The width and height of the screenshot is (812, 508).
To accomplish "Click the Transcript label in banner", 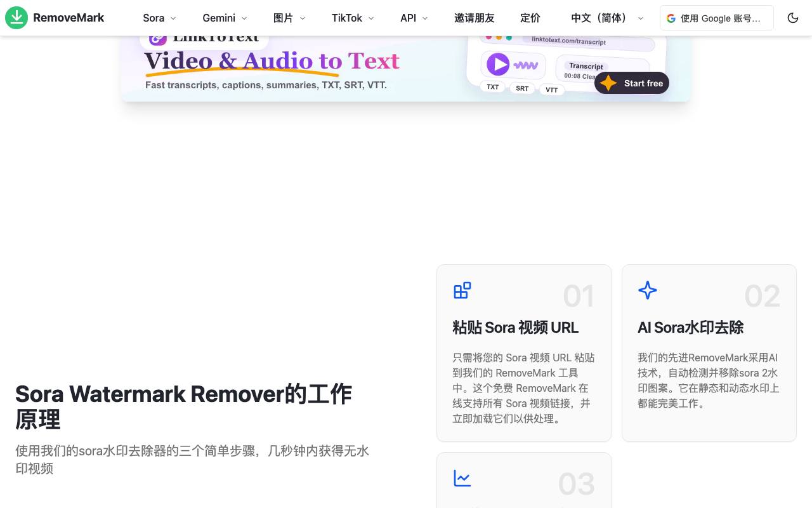I will [586, 66].
